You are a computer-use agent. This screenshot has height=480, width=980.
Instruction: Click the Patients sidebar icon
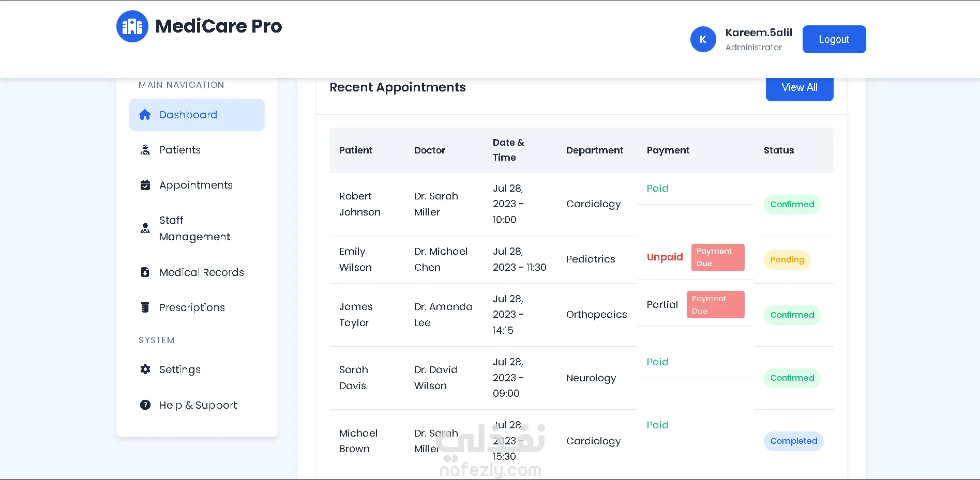145,150
